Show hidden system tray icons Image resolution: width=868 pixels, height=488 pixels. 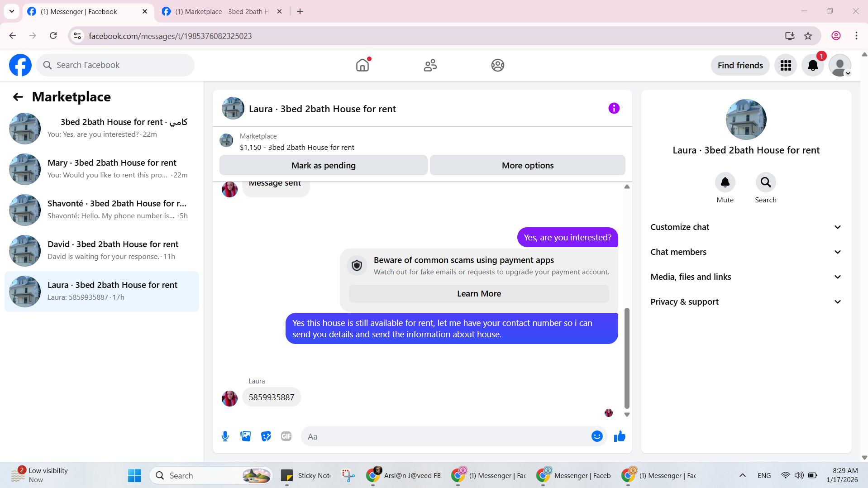pos(742,475)
